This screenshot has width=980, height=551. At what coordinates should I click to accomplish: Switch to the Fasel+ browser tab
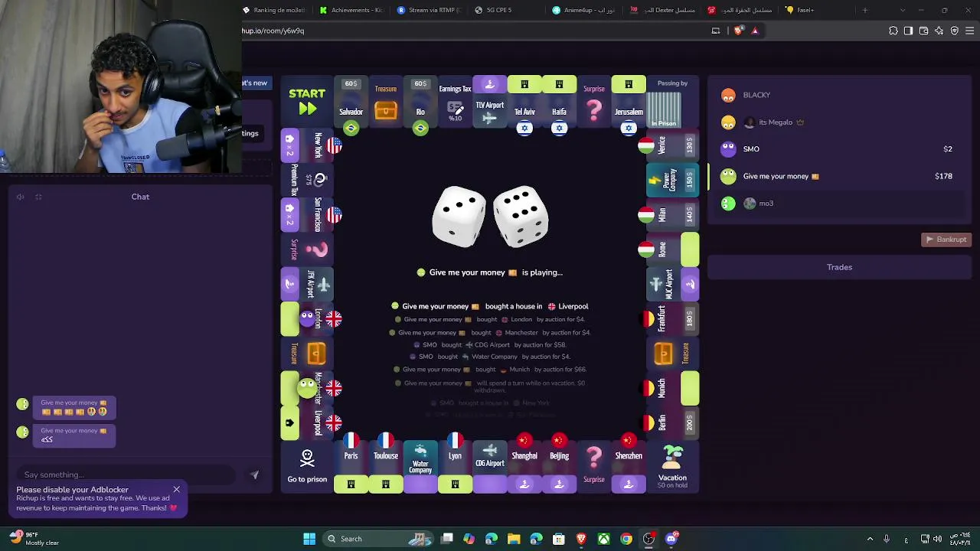pyautogui.click(x=815, y=10)
